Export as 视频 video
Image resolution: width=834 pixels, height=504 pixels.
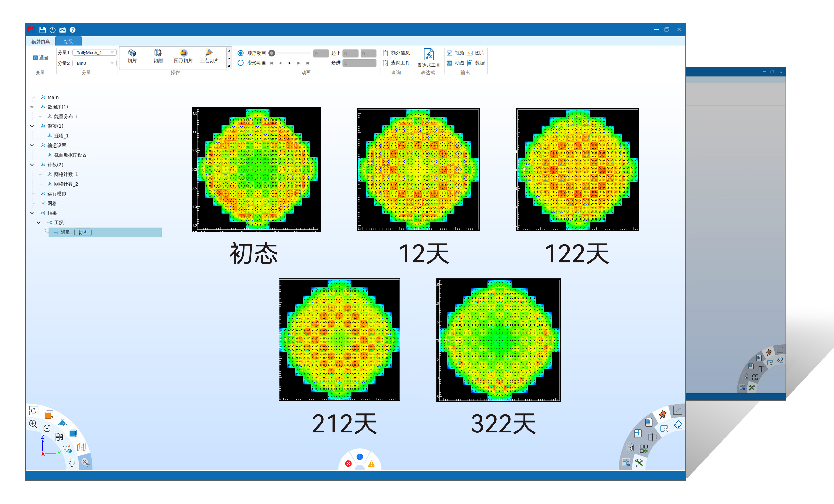click(x=455, y=53)
